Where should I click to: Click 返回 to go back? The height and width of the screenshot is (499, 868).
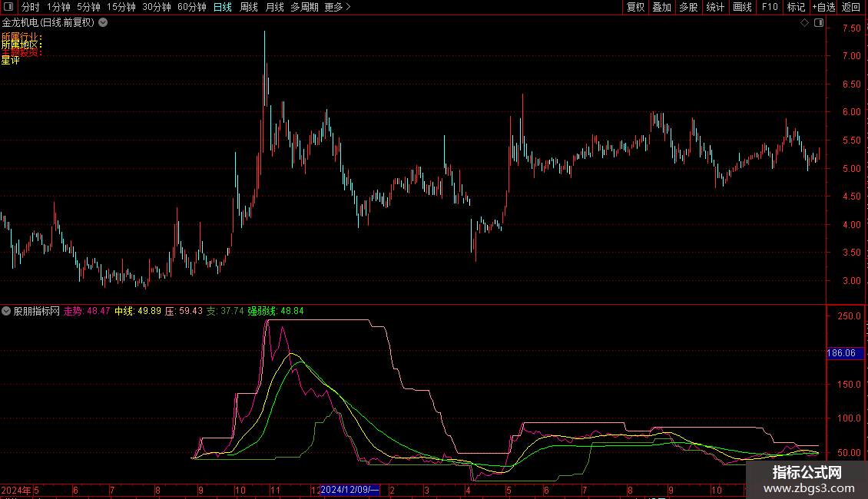click(851, 8)
